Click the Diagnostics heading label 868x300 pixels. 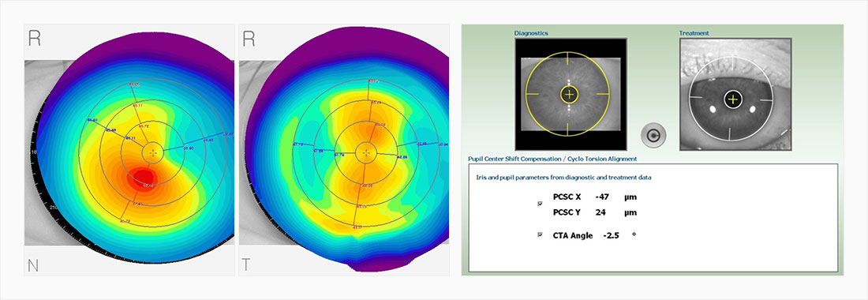[x=531, y=33]
